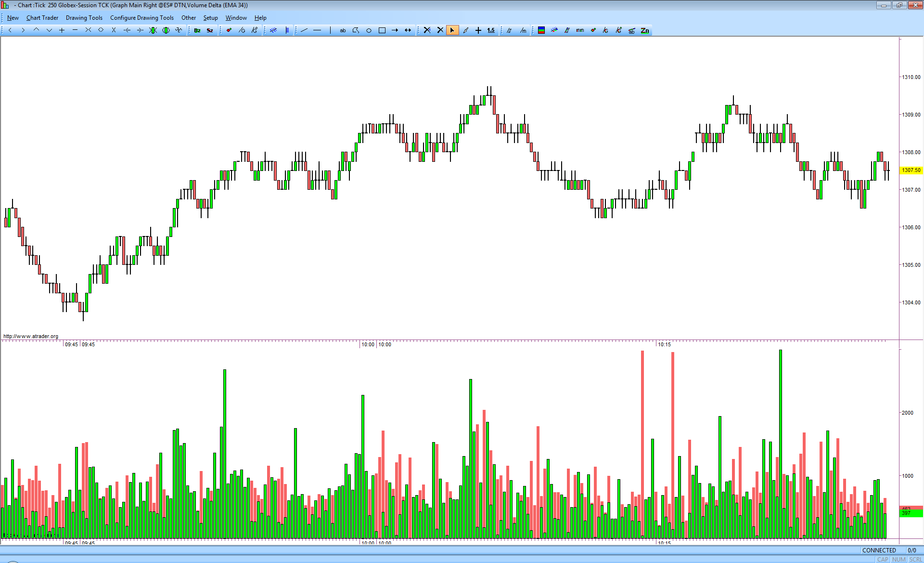
Task: Click the scroll chart left arrow icon
Action: pyautogui.click(x=10, y=30)
